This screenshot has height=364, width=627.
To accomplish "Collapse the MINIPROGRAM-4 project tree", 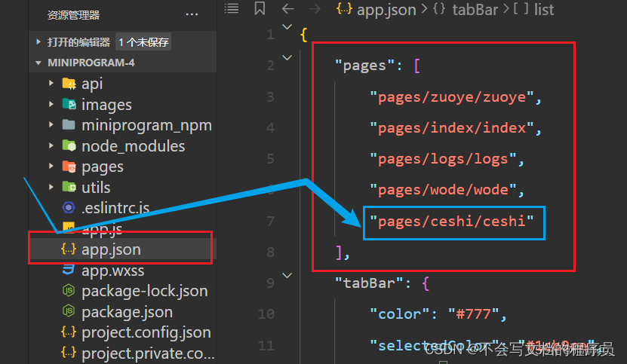I will [38, 63].
